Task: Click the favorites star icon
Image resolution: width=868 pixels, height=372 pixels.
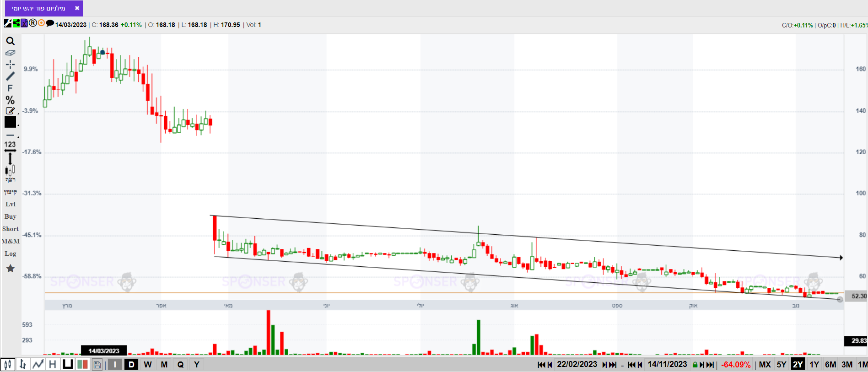Action: [x=10, y=269]
